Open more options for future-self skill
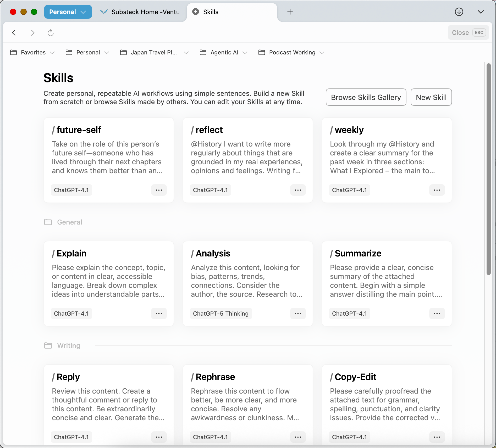496x448 pixels. pyautogui.click(x=159, y=190)
